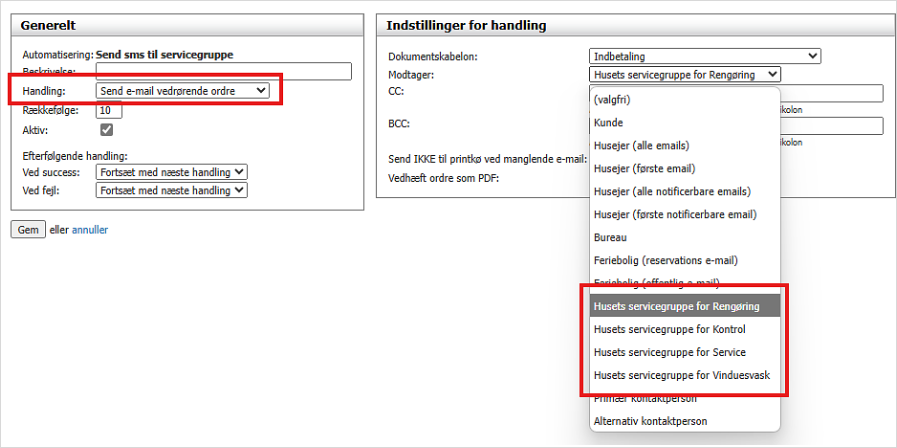Pick Husets servicegruppe for Service
Viewport: 897px width, 448px height.
pos(685,352)
